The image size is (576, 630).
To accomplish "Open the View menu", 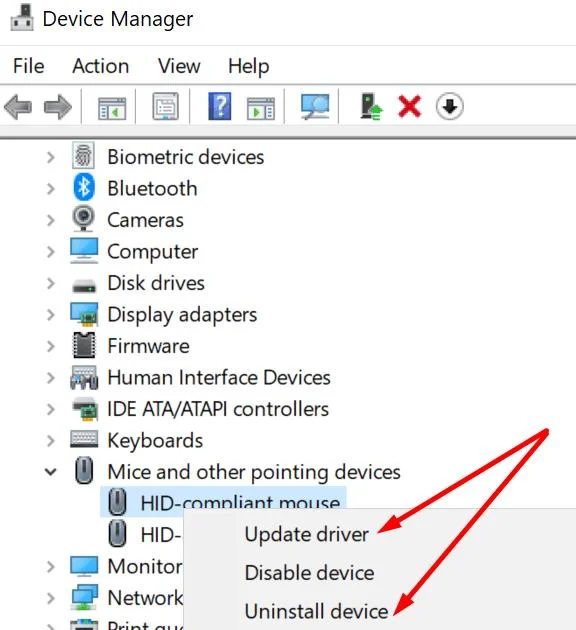I will click(x=179, y=66).
